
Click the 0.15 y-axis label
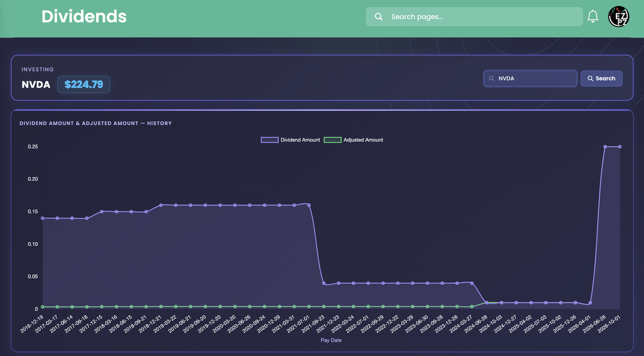pos(33,211)
